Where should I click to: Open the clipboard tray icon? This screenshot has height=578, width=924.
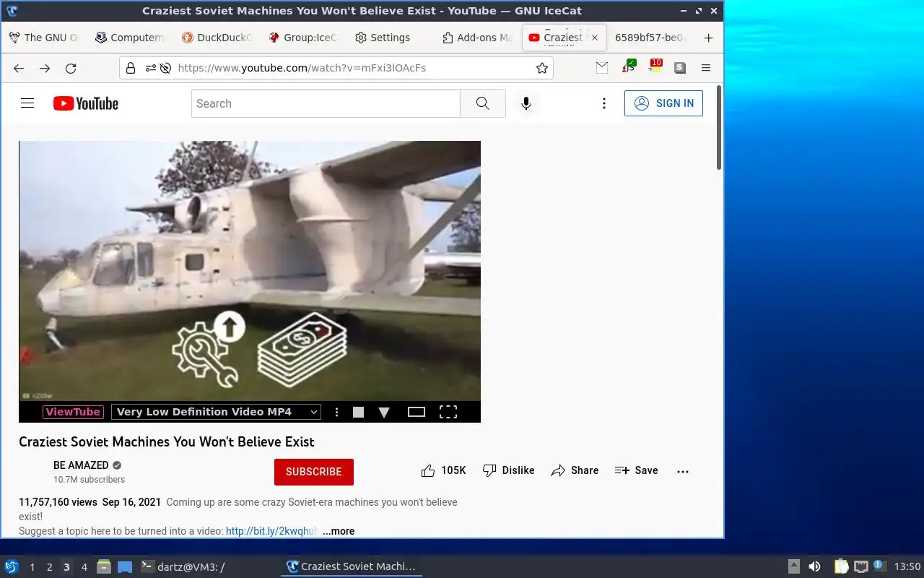click(x=841, y=566)
